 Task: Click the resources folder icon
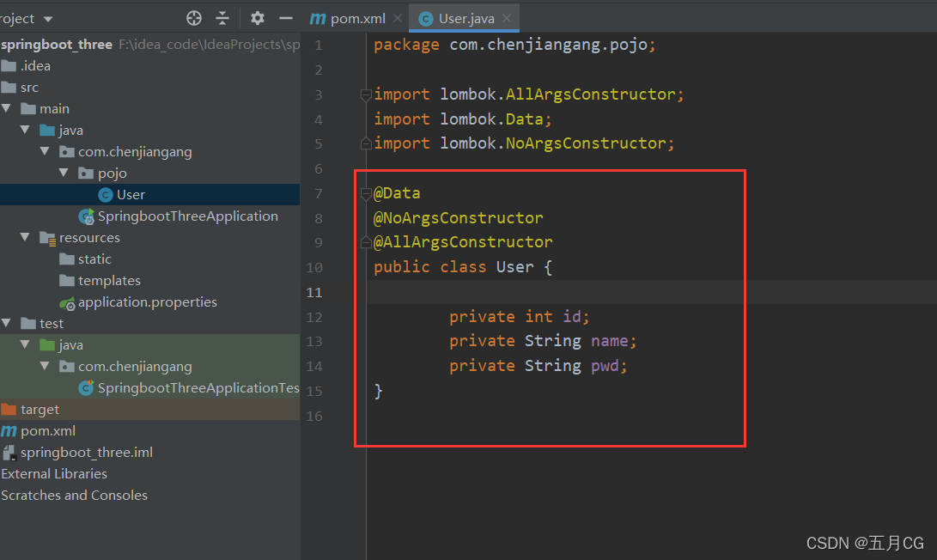point(48,238)
